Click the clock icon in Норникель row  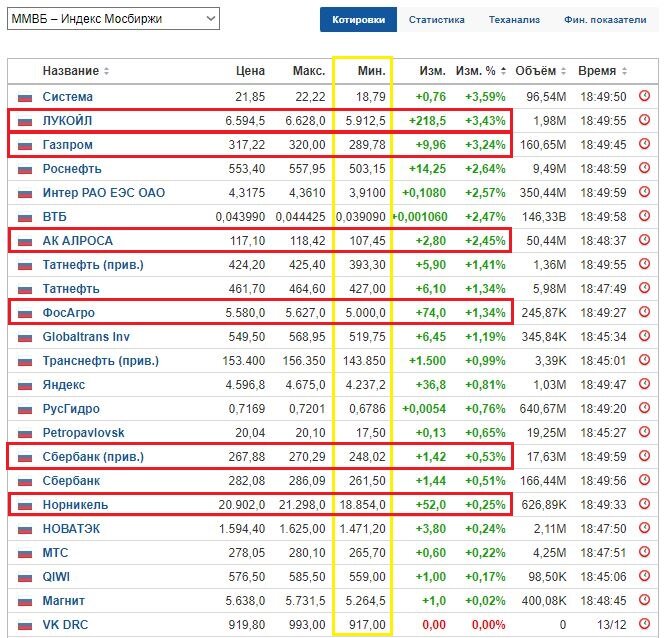[644, 504]
